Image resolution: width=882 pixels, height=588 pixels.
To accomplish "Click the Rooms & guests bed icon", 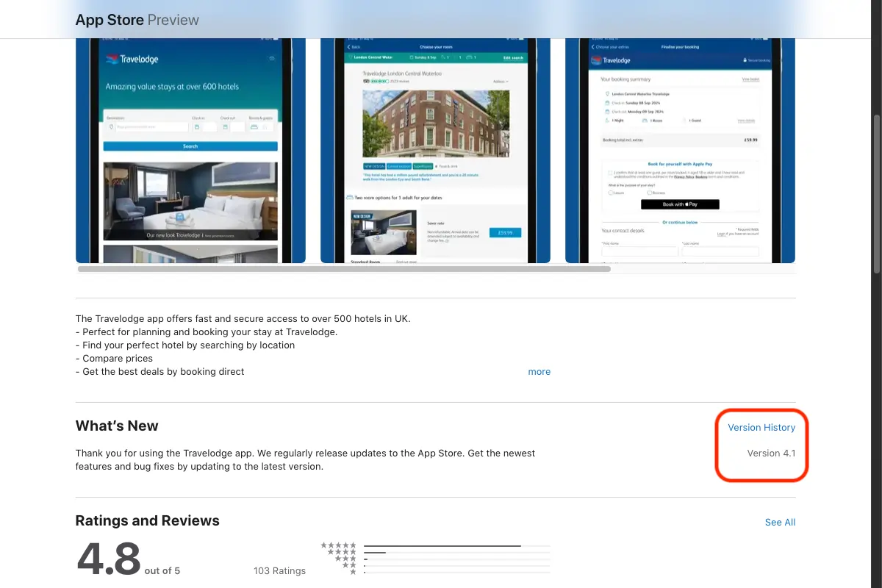I will tap(254, 128).
